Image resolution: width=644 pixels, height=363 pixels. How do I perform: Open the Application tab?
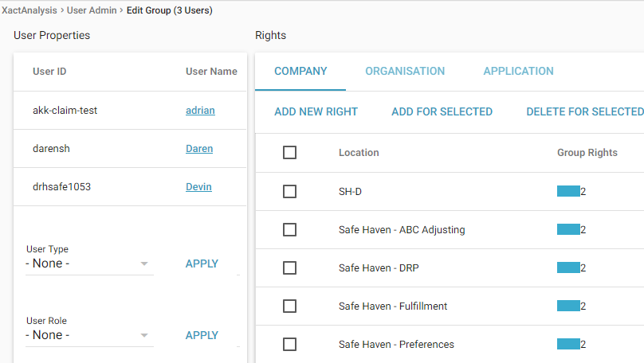point(518,71)
